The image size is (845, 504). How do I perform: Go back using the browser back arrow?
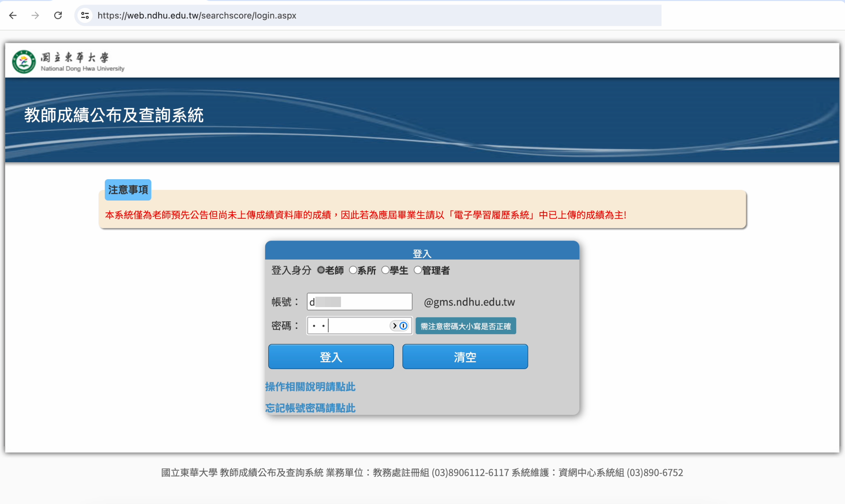point(13,15)
